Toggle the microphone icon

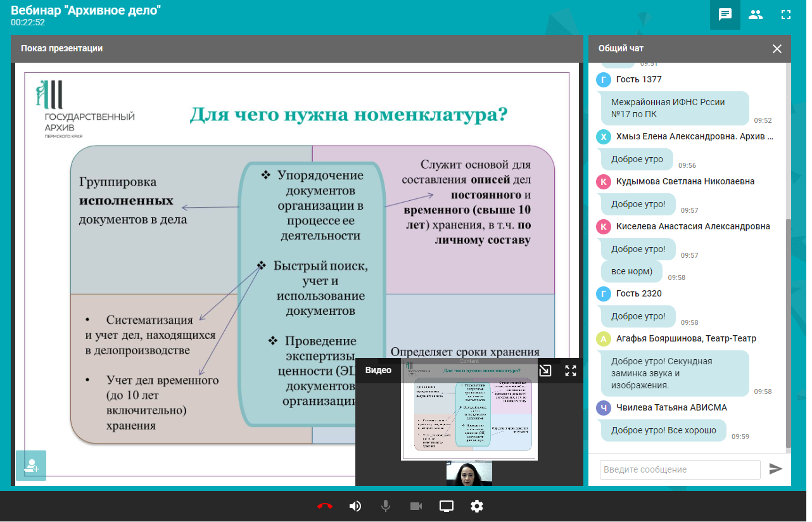pyautogui.click(x=386, y=506)
